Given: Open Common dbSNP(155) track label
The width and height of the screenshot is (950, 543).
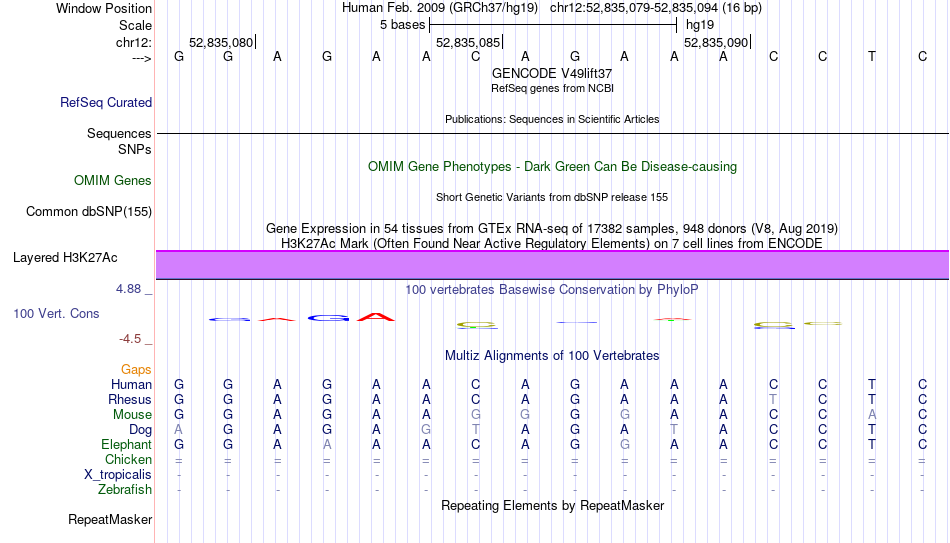Looking at the screenshot, I should pyautogui.click(x=89, y=212).
